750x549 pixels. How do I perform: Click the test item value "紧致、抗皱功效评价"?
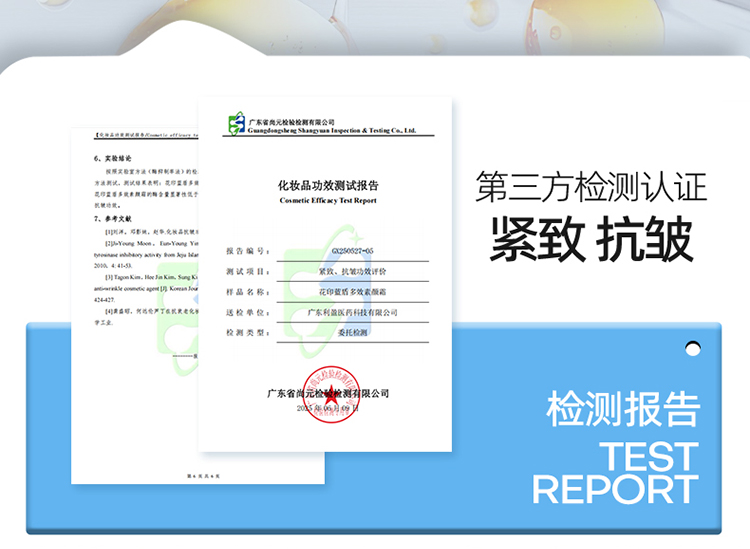(x=353, y=271)
